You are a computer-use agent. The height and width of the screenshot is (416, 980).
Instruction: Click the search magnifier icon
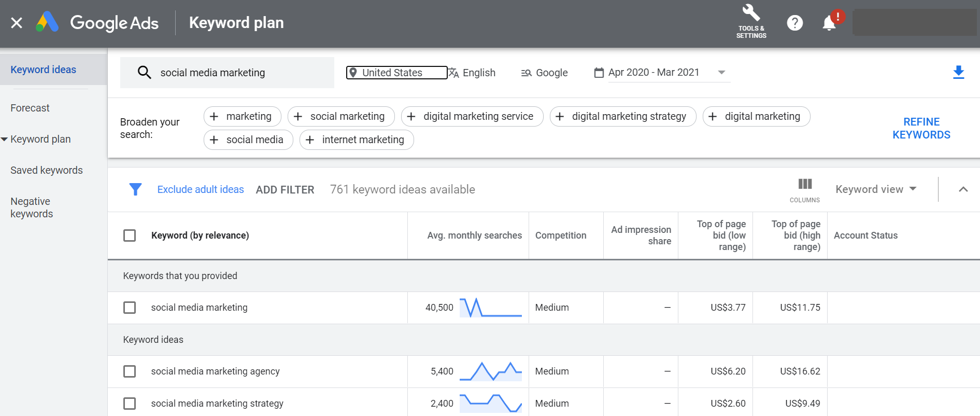(144, 73)
